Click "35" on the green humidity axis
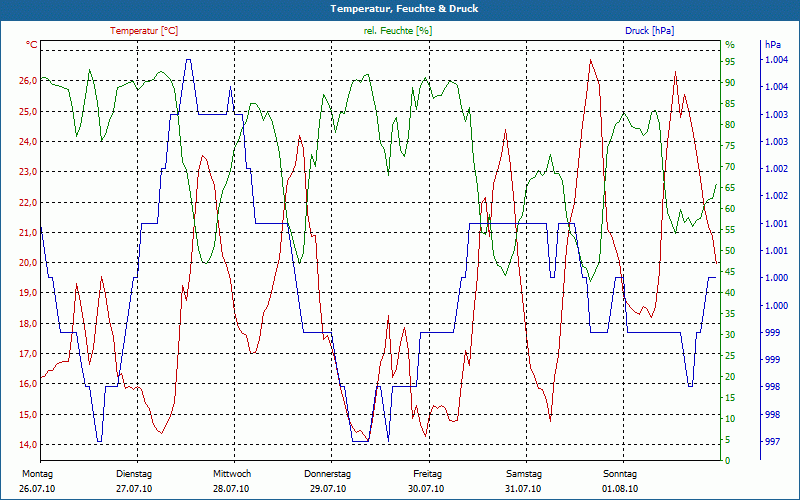Viewport: 800px width, 500px height. [730, 314]
